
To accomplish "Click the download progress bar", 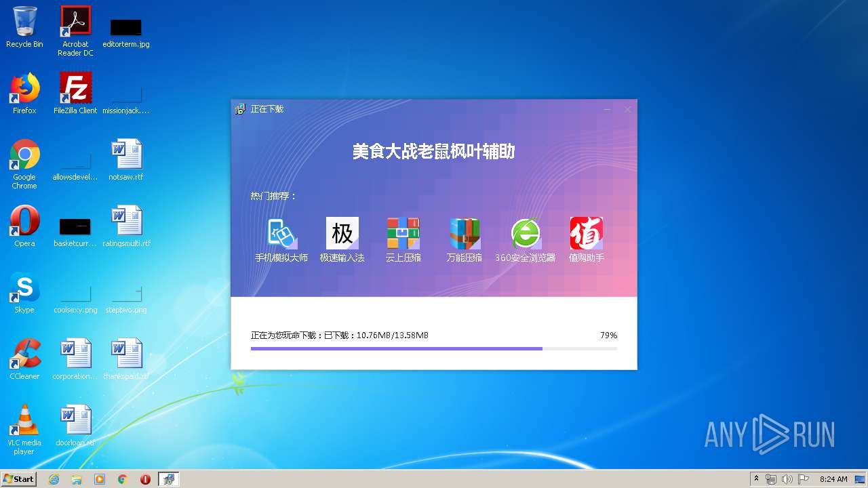I will pos(434,348).
